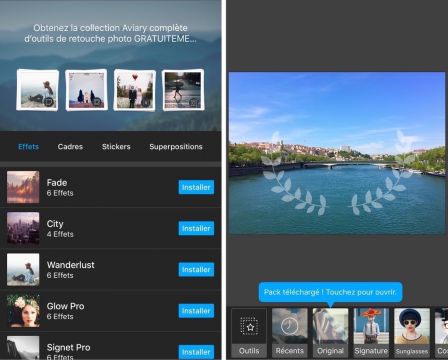Viewport: 448px width, 360px height.
Task: Select the 'Glow Pro' pack title text
Action: 66,306
